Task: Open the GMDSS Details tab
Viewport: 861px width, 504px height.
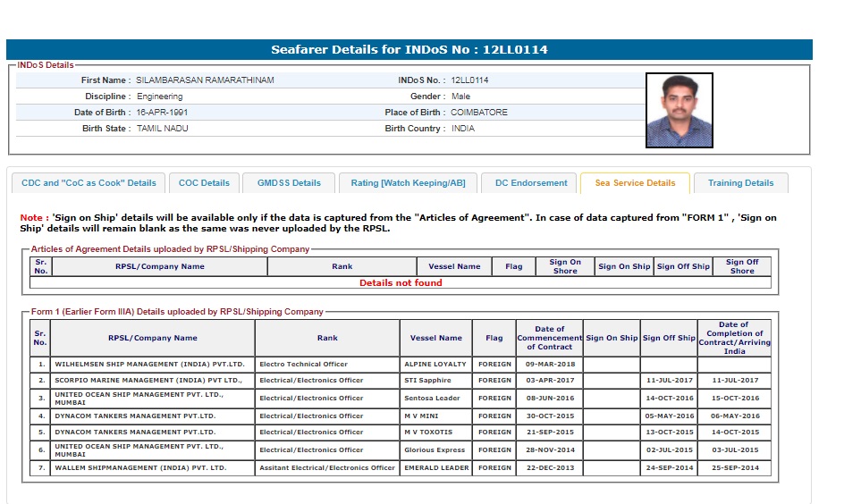Action: tap(289, 183)
